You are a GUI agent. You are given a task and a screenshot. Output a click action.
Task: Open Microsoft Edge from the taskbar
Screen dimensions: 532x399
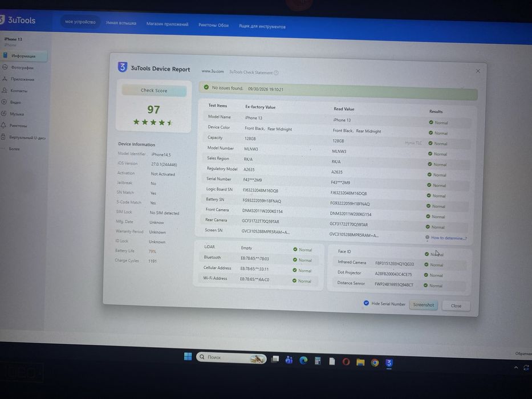pyautogui.click(x=303, y=360)
